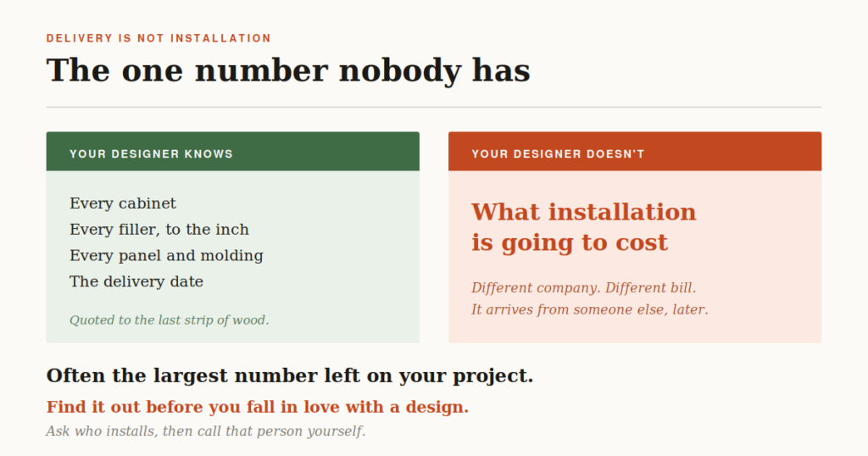Click 'What installation is going to cost' heading
This screenshot has height=456, width=868.
pos(583,227)
